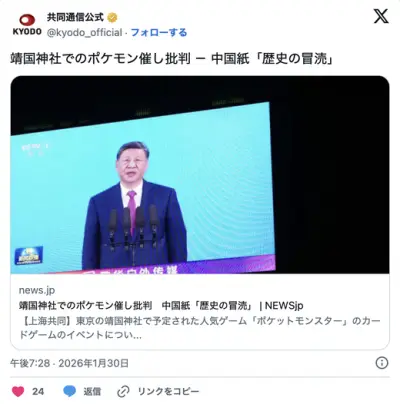
Task: Open the NEWSjp article title link
Action: coord(161,305)
